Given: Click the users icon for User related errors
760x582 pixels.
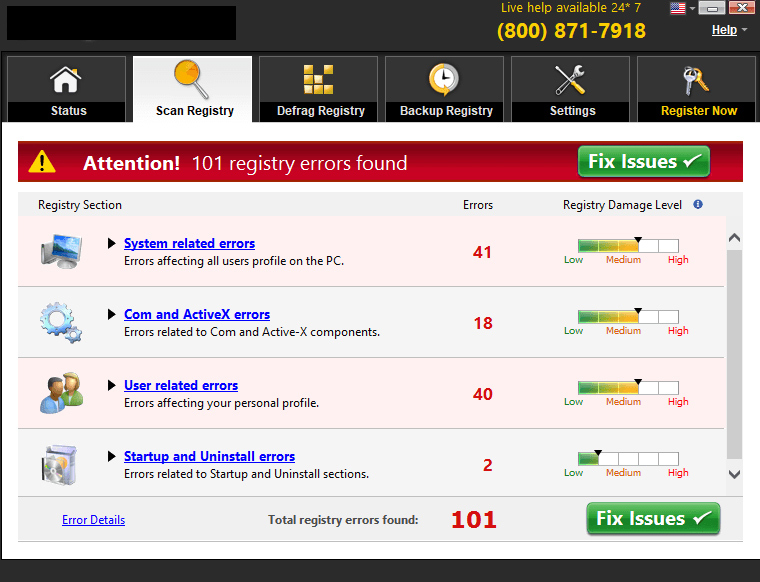Looking at the screenshot, I should [61, 393].
